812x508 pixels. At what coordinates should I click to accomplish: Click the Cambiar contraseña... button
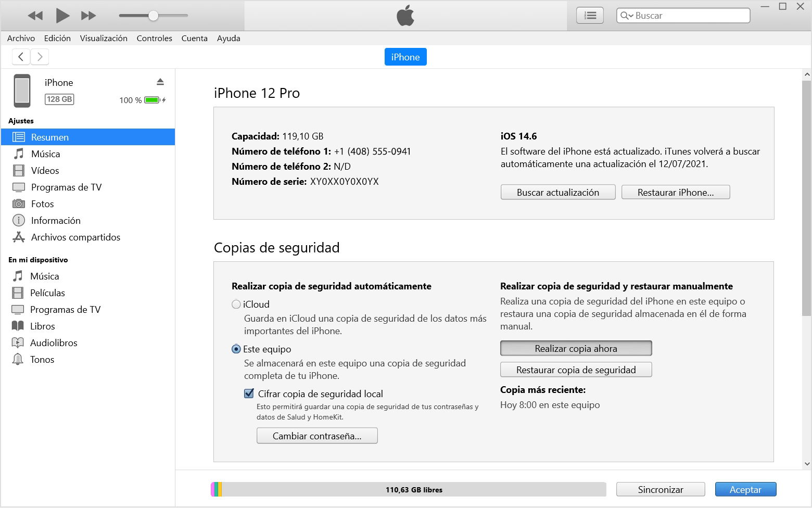(x=317, y=436)
